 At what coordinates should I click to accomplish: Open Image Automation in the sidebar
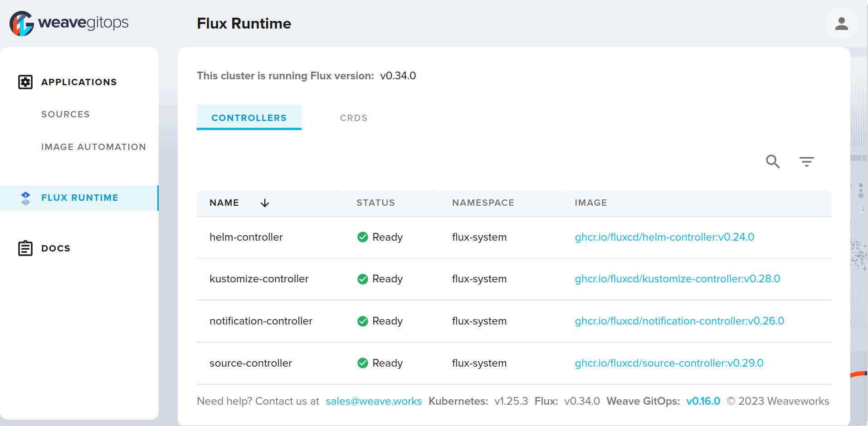[x=93, y=147]
